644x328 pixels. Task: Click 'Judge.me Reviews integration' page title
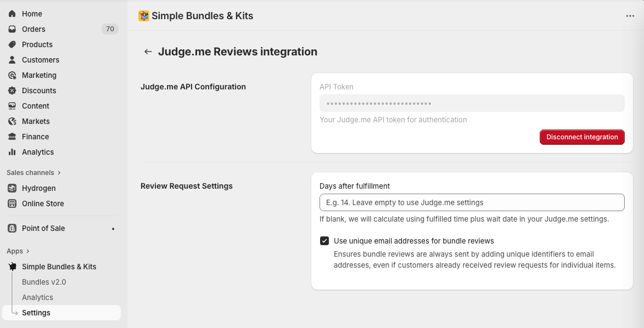(237, 52)
